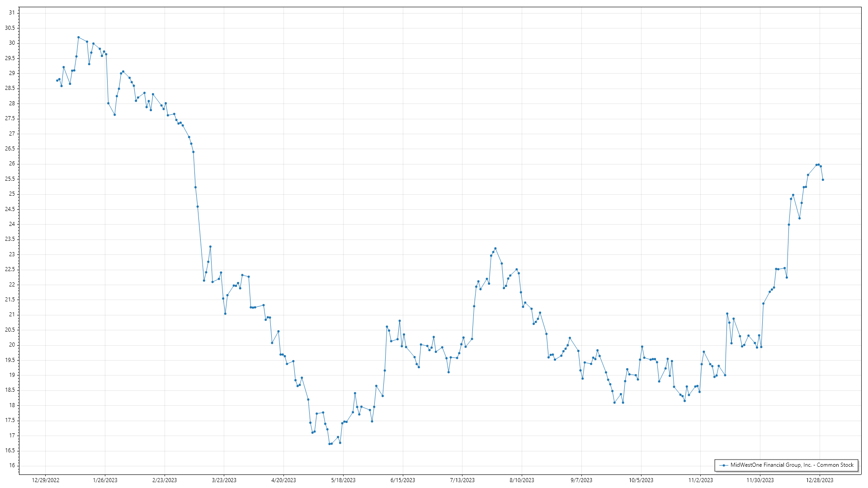The image size is (868, 488).
Task: Click the final data point on the line
Action: tap(823, 180)
